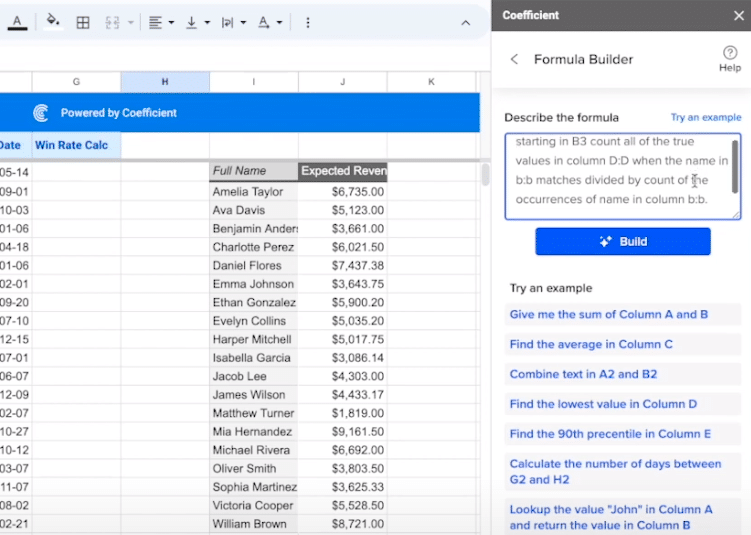751x535 pixels.
Task: Close the Coefficient sidebar panel
Action: pos(739,15)
